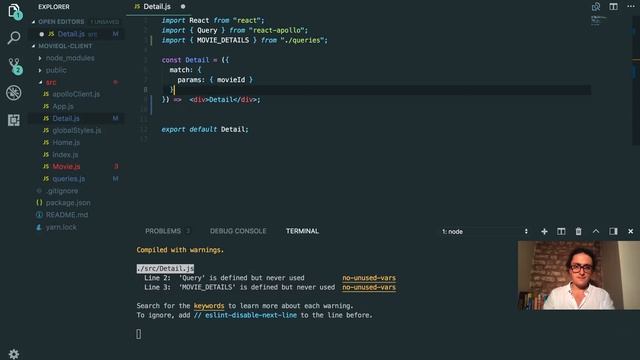Viewport: 640px width, 360px height.
Task: Kill terminal with trash icon
Action: 578,231
